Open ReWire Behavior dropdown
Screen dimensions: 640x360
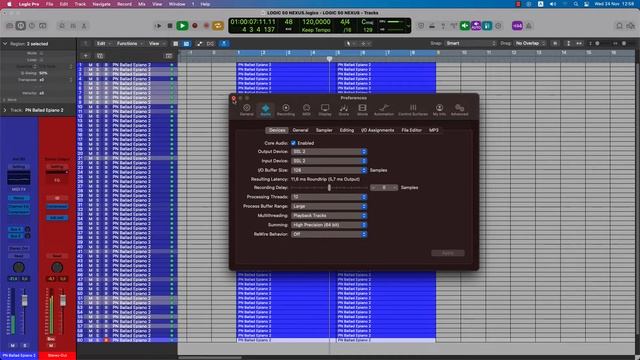(329, 234)
